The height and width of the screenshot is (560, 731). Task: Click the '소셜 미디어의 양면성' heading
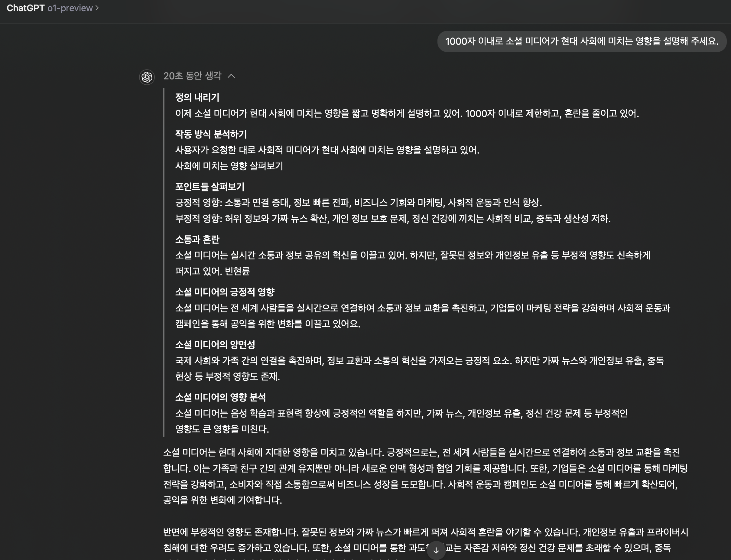pyautogui.click(x=215, y=345)
